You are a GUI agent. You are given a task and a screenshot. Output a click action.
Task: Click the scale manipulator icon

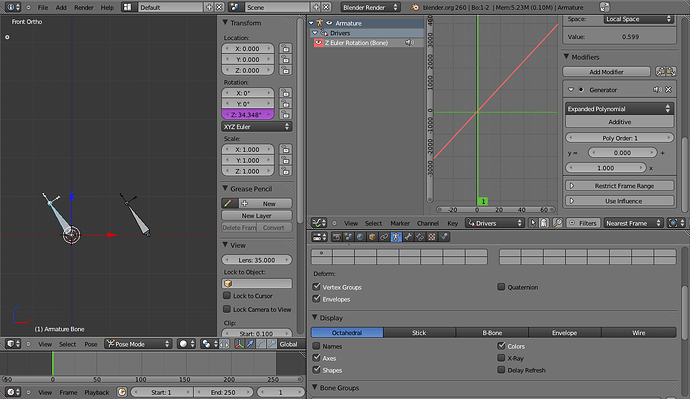pyautogui.click(x=272, y=344)
